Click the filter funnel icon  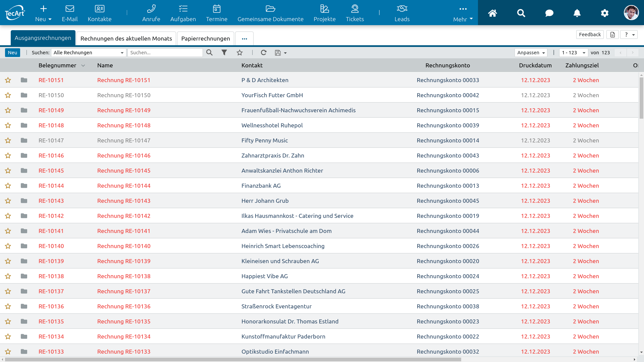point(224,53)
